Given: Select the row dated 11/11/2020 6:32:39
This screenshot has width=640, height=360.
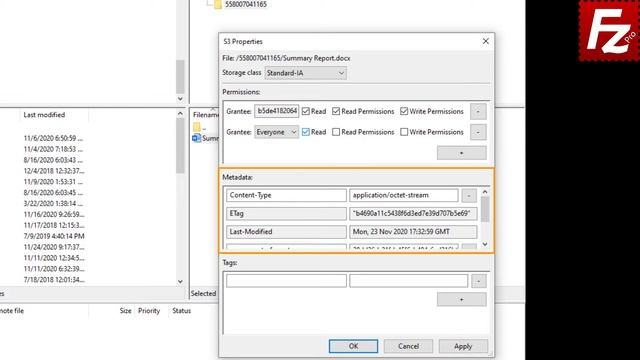Looking at the screenshot, I should (x=54, y=269).
